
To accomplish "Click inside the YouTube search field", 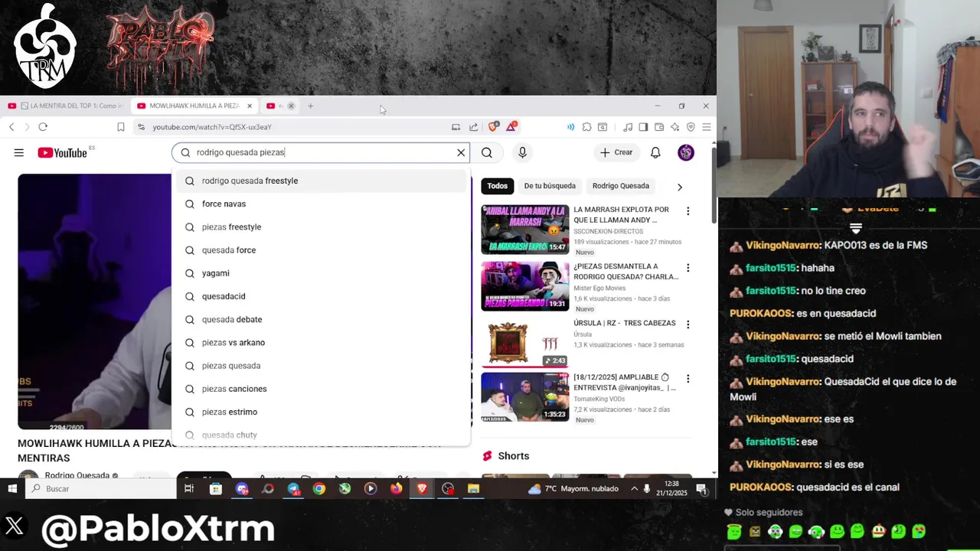I will [x=322, y=152].
